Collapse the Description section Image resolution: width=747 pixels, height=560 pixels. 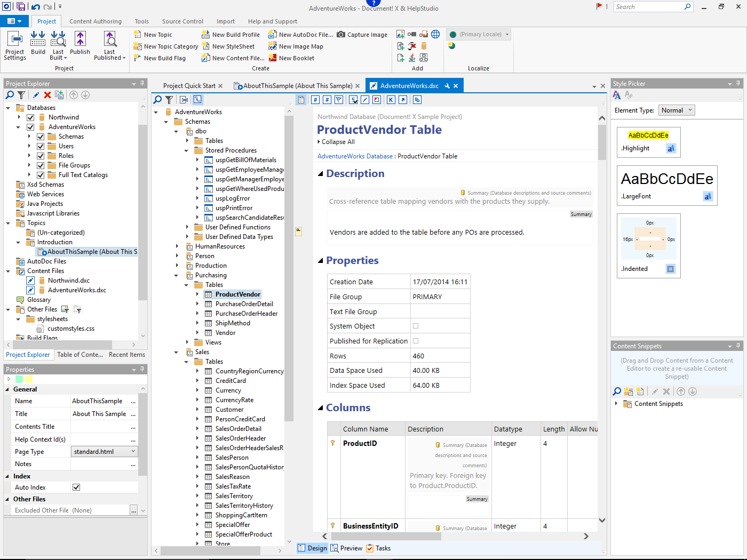coord(321,174)
